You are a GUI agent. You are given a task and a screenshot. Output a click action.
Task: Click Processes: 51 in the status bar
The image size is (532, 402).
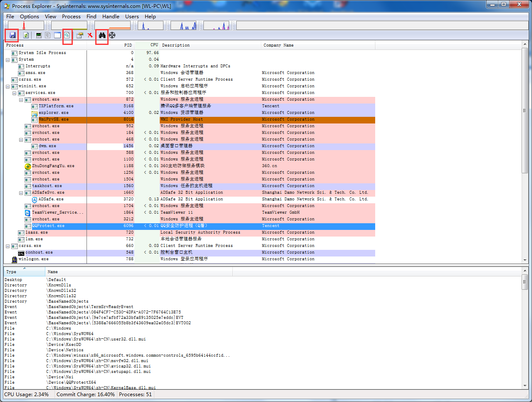pos(135,395)
